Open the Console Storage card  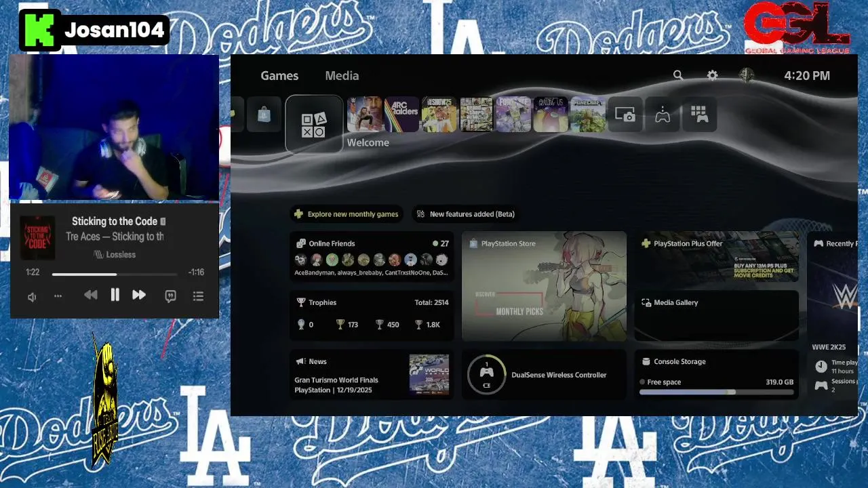(x=717, y=375)
